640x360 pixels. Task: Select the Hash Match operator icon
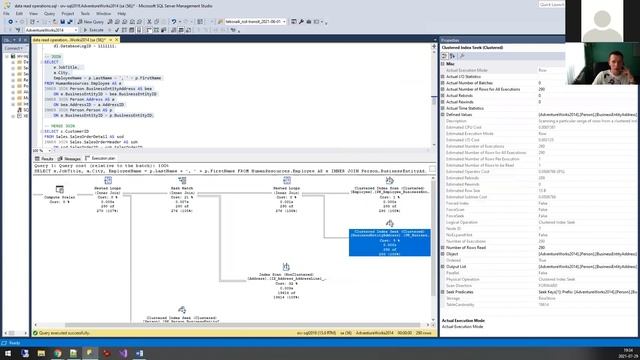coord(182,180)
